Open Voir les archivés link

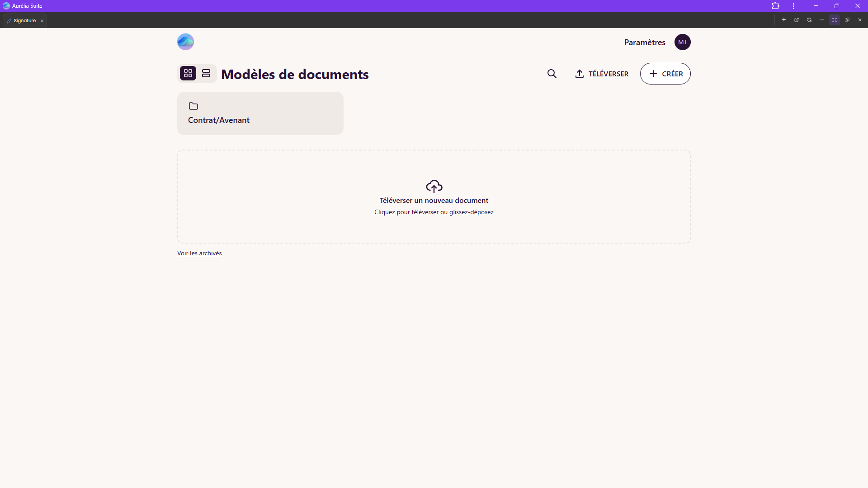click(x=199, y=253)
